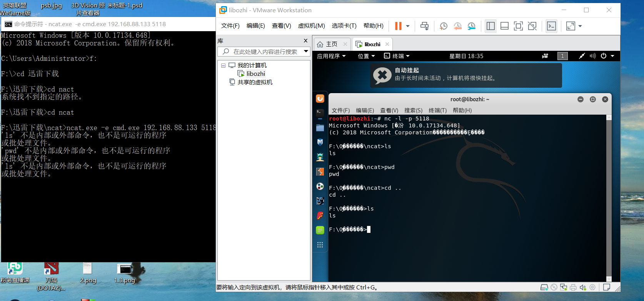Screen dimensions: 644x301
Task: Open the 选项卡(T) menu
Action: (344, 26)
